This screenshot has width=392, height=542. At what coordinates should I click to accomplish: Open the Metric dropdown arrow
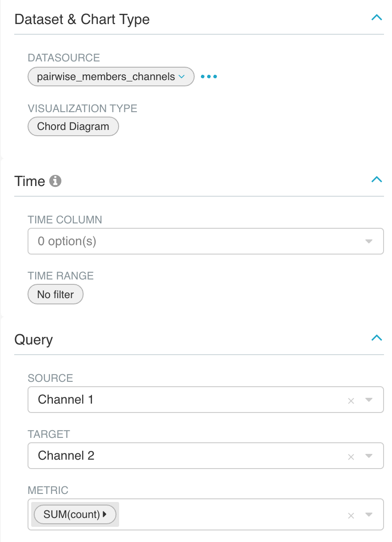(368, 515)
